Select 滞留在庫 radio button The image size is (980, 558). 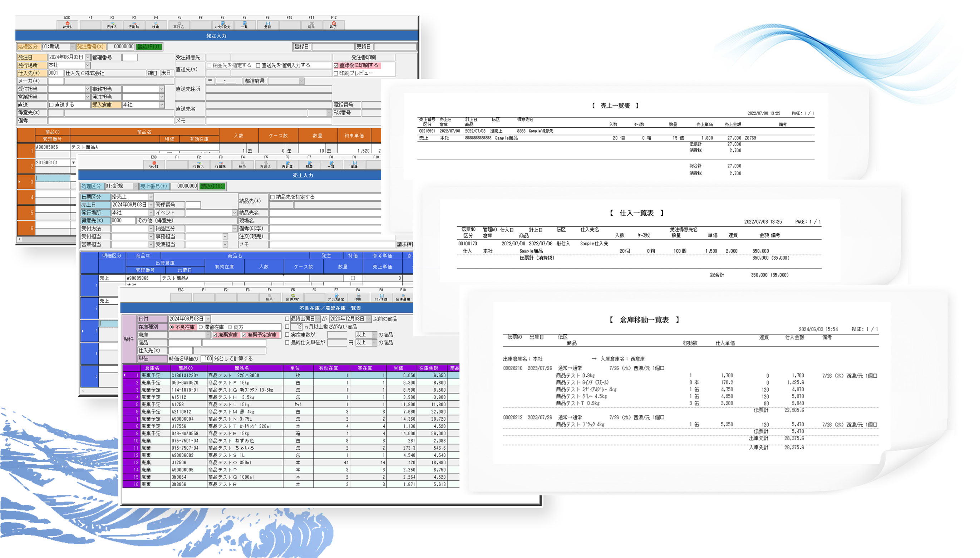201,327
